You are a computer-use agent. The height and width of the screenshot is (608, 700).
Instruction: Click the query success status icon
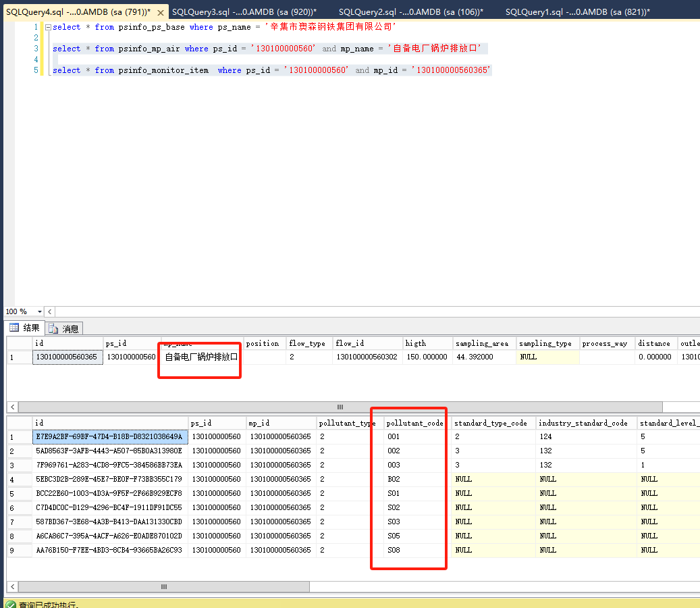click(x=11, y=605)
